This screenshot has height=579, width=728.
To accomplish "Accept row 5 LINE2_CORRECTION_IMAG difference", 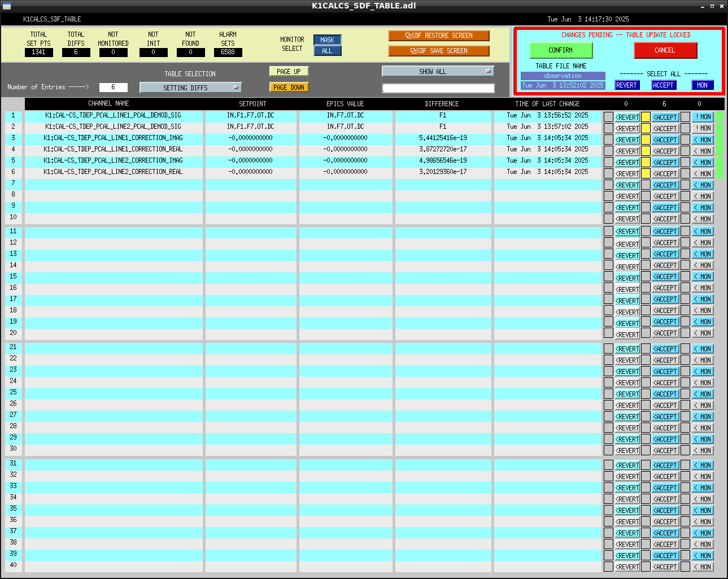I will pos(665,163).
